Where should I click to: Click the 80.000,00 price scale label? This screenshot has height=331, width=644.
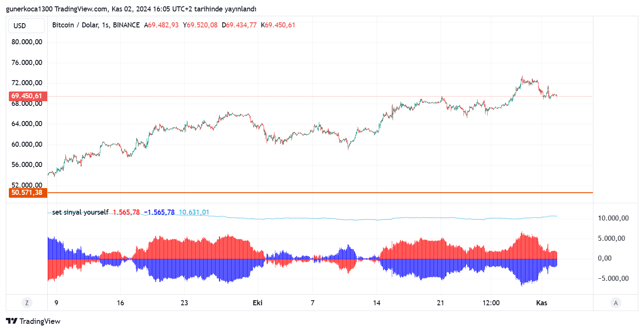pyautogui.click(x=27, y=42)
